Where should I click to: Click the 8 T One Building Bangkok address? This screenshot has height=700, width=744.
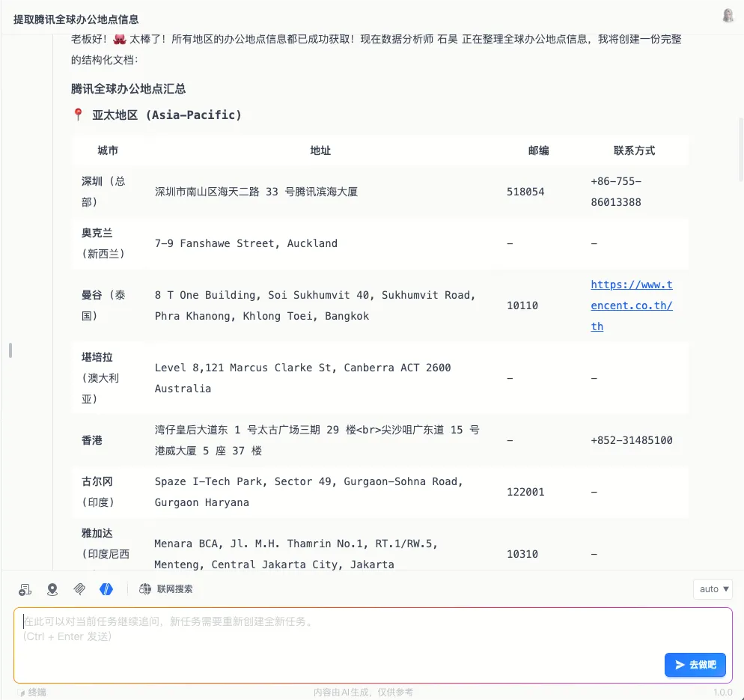pyautogui.click(x=315, y=305)
